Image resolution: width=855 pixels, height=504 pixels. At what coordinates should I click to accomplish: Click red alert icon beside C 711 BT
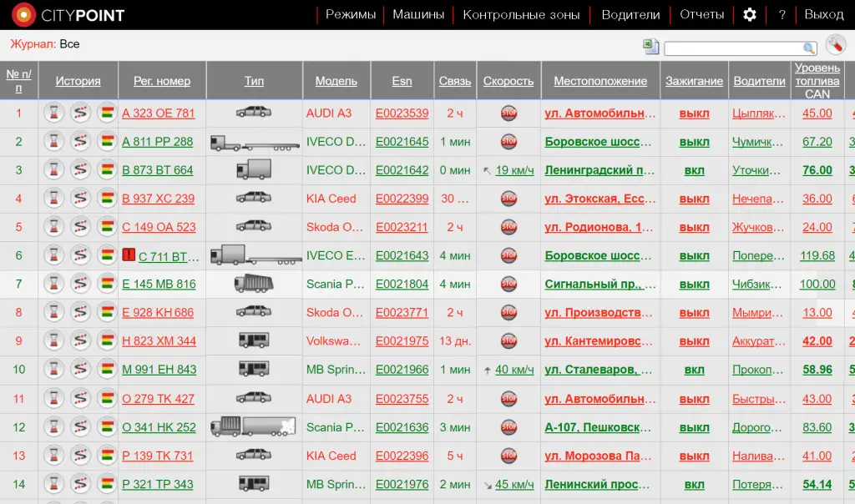(x=129, y=255)
